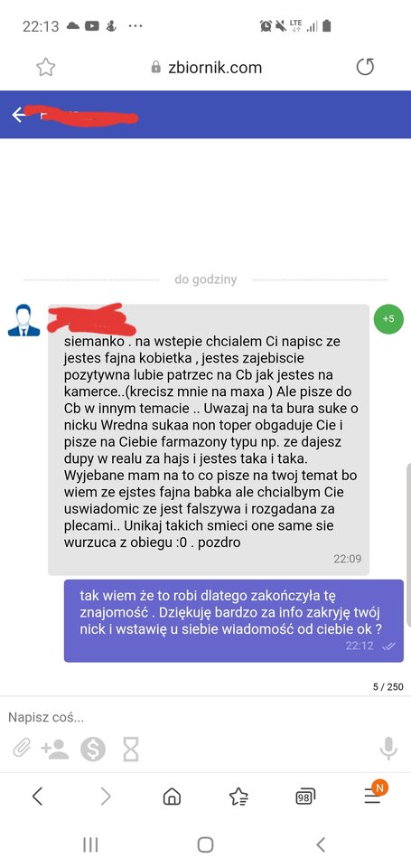Bookmark page with the star icon
Image resolution: width=411 pixels, height=868 pixels.
click(x=46, y=68)
